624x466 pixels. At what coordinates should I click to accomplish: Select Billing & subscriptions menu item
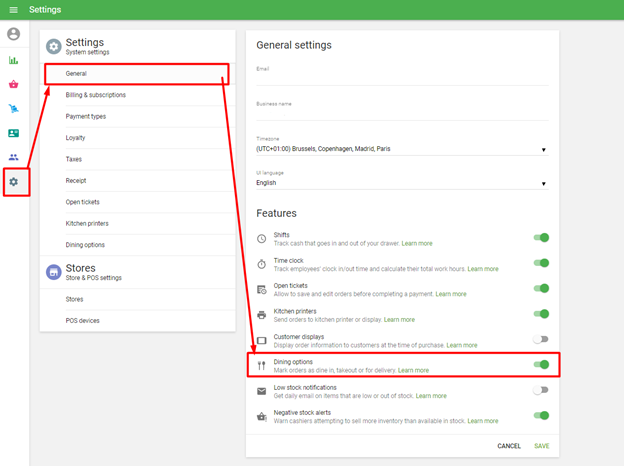pos(96,95)
